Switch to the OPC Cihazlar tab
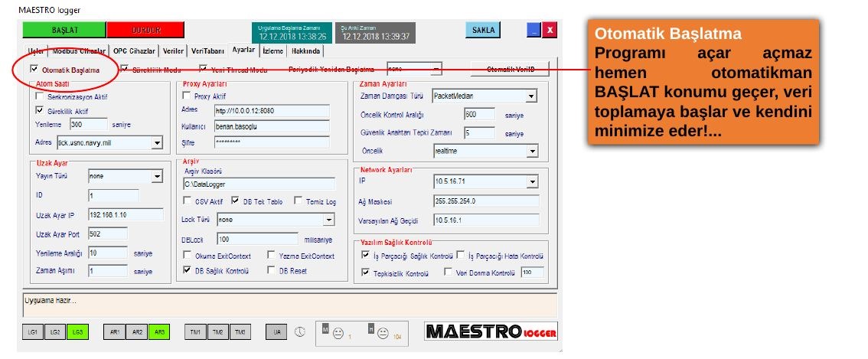Screen dimensions: 868x359 [x=134, y=51]
